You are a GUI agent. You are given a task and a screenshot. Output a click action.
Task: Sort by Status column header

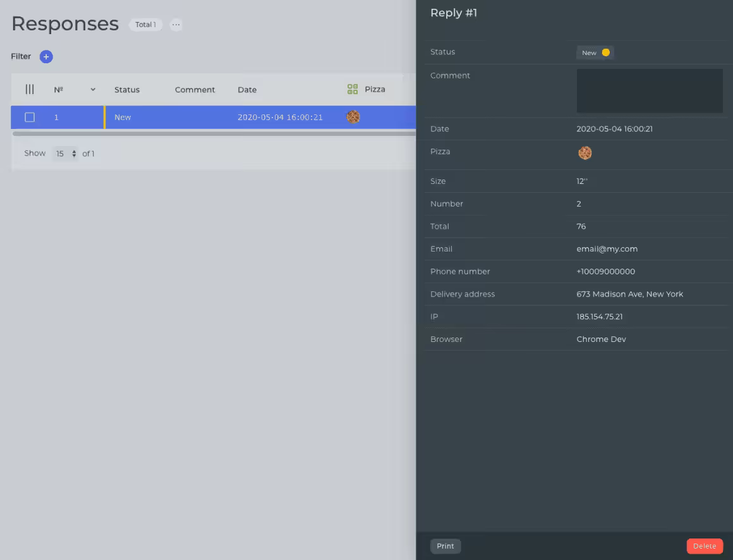(127, 90)
